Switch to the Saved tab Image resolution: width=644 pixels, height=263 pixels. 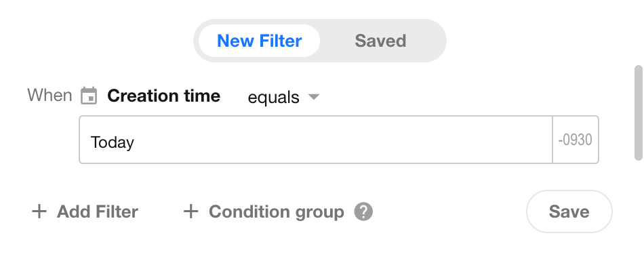click(380, 41)
